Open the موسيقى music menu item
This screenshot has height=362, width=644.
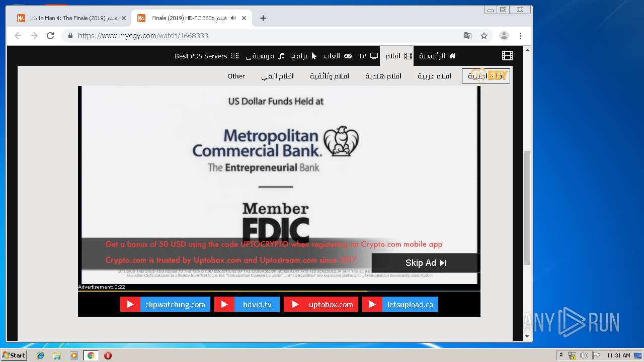tap(265, 56)
